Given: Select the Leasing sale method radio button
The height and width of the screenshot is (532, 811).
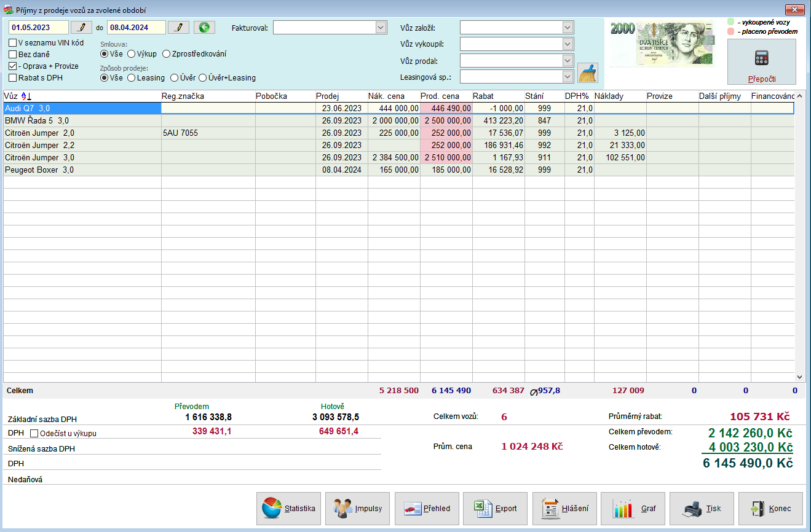Looking at the screenshot, I should click(132, 78).
